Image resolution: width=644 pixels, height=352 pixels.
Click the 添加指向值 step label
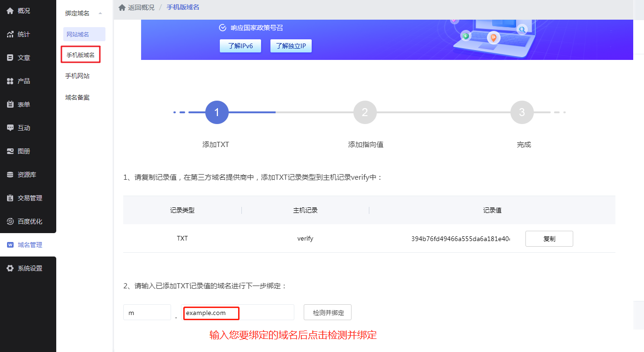pyautogui.click(x=366, y=145)
